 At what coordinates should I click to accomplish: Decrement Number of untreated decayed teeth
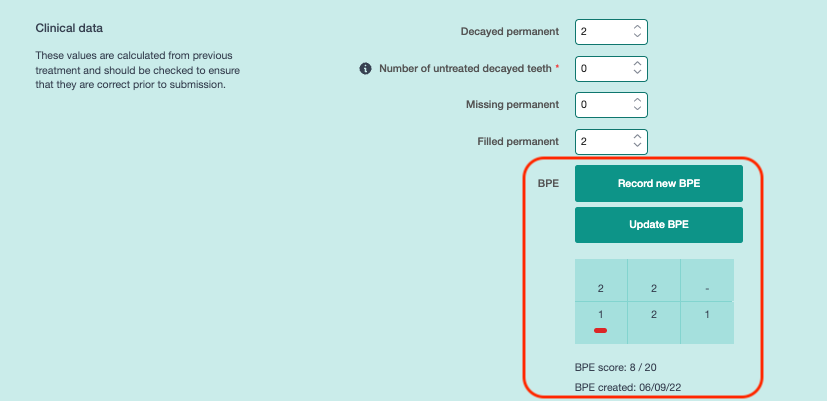(x=637, y=74)
